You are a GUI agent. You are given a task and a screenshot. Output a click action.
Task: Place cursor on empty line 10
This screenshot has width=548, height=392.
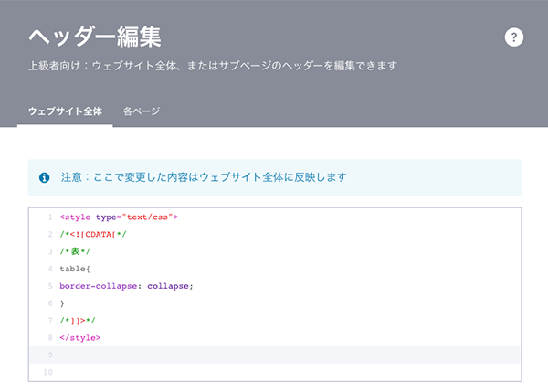point(275,372)
